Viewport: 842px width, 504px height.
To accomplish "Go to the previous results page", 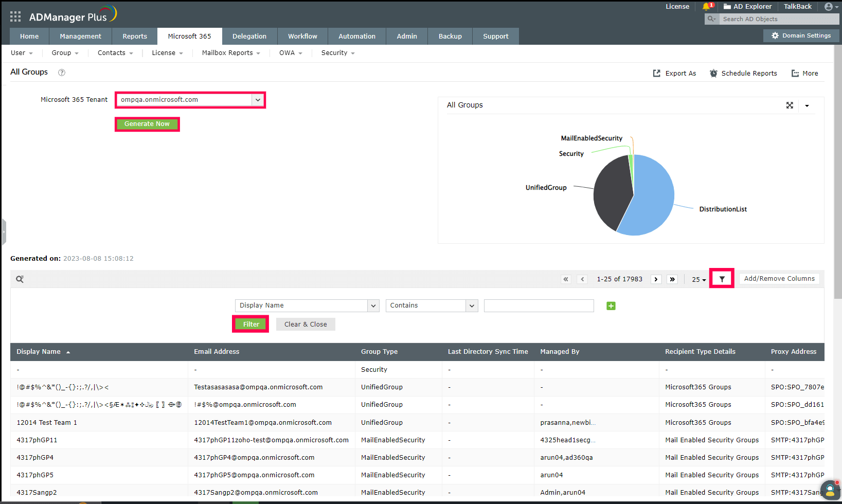I will click(582, 279).
